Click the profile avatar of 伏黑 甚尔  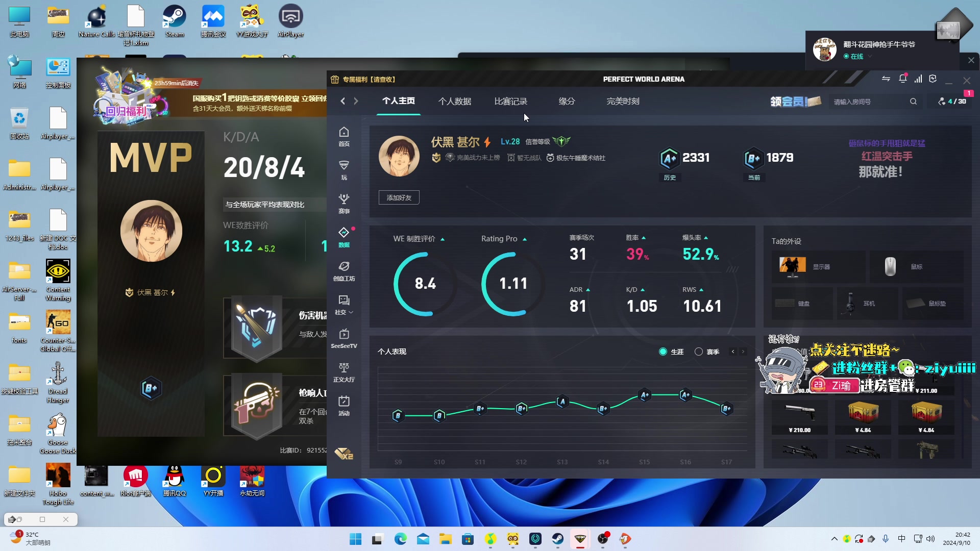tap(399, 156)
